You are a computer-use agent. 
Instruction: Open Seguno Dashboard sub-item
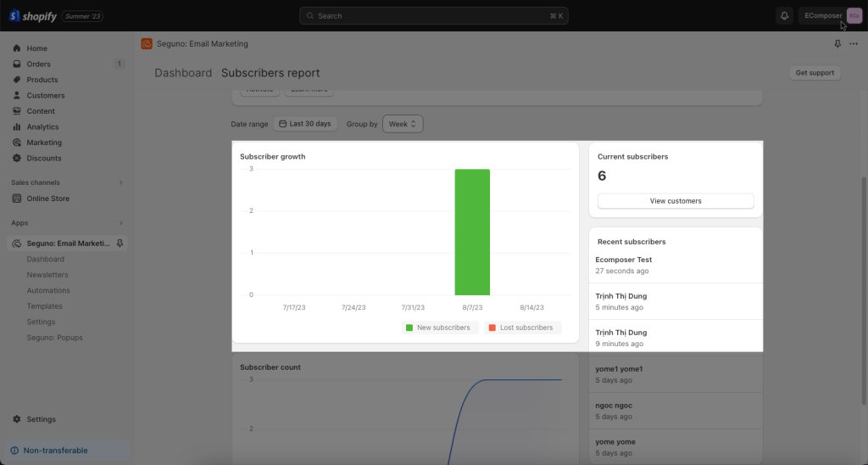pyautogui.click(x=46, y=259)
